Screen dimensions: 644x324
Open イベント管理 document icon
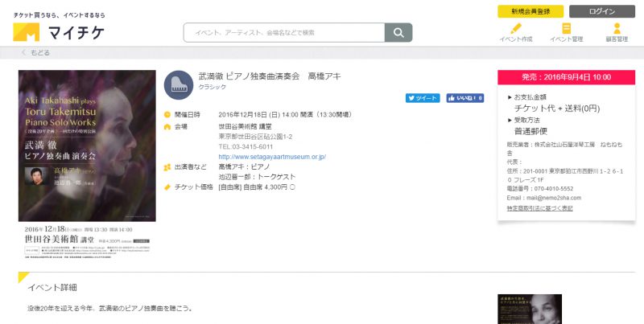coord(567,28)
